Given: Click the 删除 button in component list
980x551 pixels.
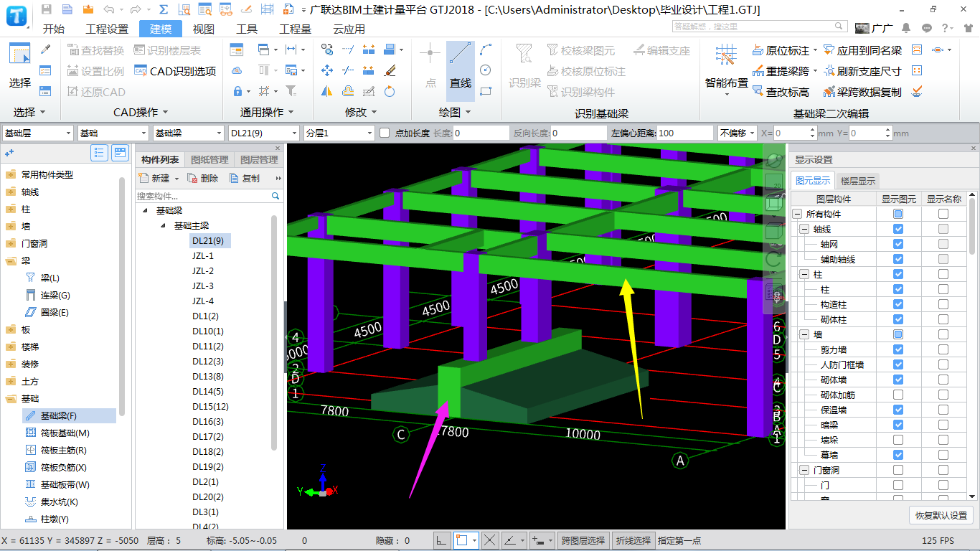Looking at the screenshot, I should (202, 178).
